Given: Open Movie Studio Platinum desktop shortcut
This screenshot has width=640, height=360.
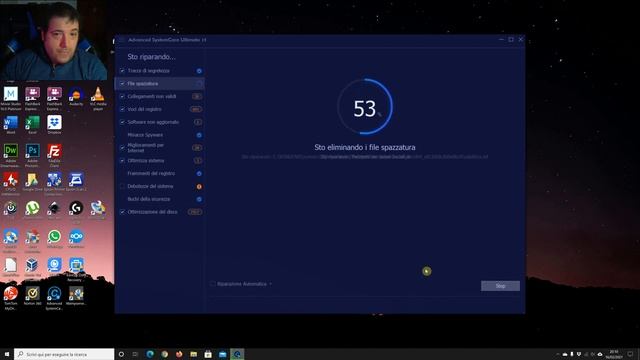Looking at the screenshot, I should [x=11, y=98].
